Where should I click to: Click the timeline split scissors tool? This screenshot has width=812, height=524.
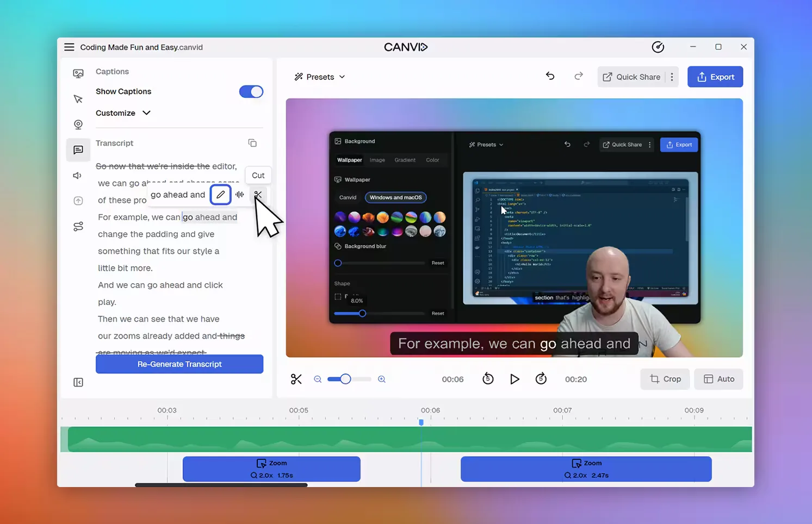point(296,379)
